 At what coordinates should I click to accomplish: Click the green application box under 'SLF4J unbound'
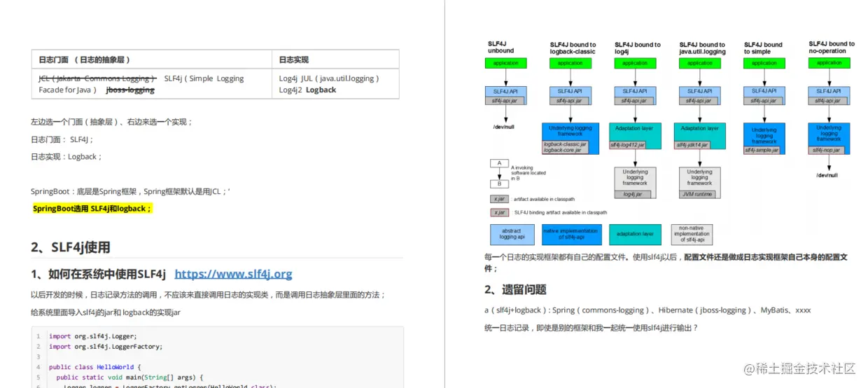pyautogui.click(x=505, y=63)
